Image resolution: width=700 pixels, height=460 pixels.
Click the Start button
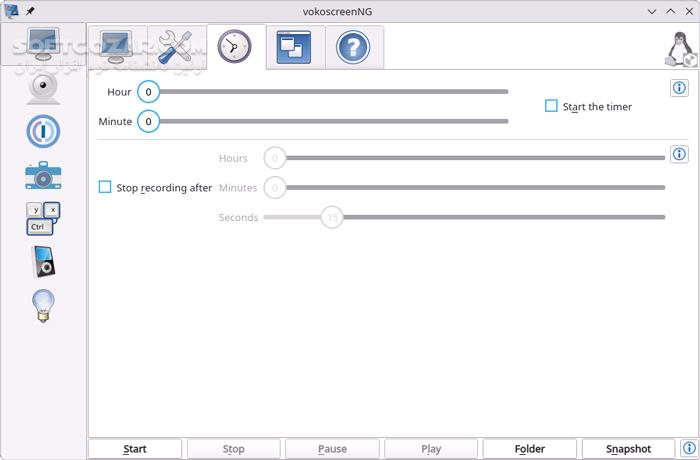click(135, 448)
